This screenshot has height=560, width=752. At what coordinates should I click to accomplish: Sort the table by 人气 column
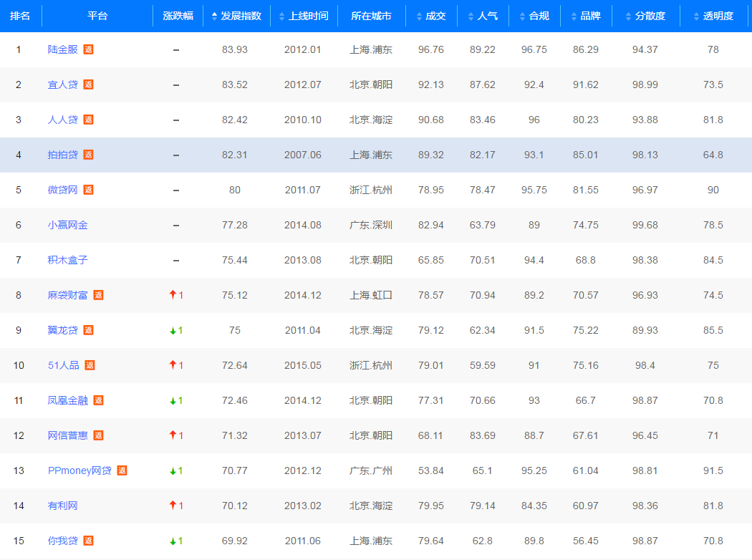click(482, 16)
